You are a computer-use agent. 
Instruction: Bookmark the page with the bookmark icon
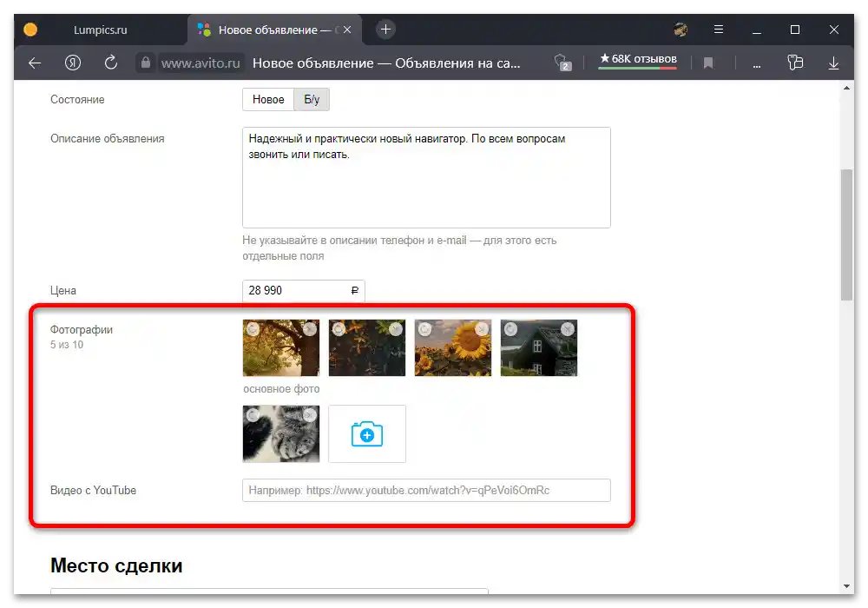coord(708,63)
